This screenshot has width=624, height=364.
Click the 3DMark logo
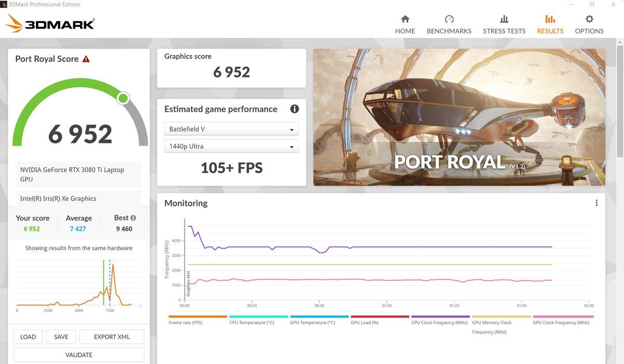coord(50,24)
